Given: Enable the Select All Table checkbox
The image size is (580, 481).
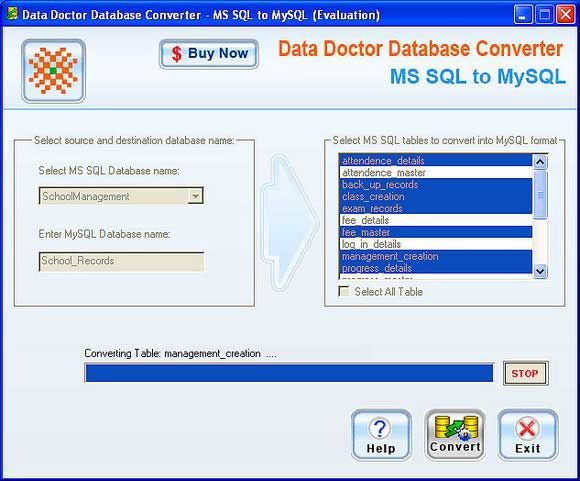Looking at the screenshot, I should click(344, 292).
